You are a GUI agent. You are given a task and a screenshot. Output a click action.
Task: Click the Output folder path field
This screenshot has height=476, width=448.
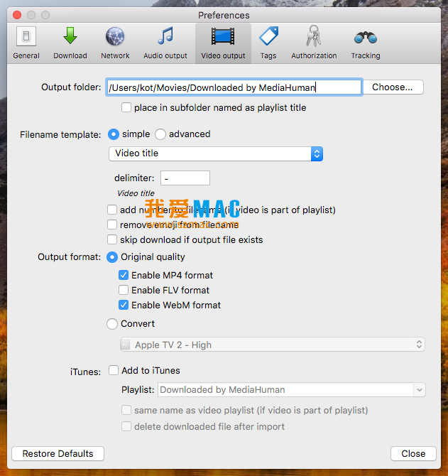pyautogui.click(x=234, y=87)
